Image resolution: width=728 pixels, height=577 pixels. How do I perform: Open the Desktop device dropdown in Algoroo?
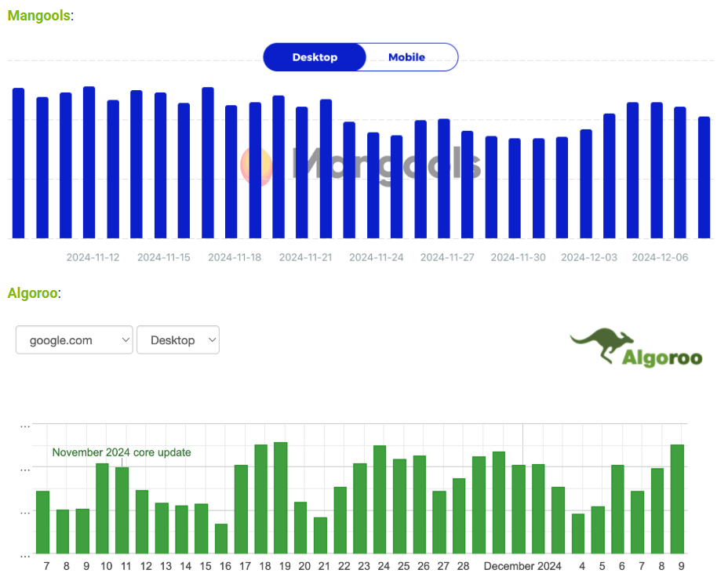coord(178,340)
